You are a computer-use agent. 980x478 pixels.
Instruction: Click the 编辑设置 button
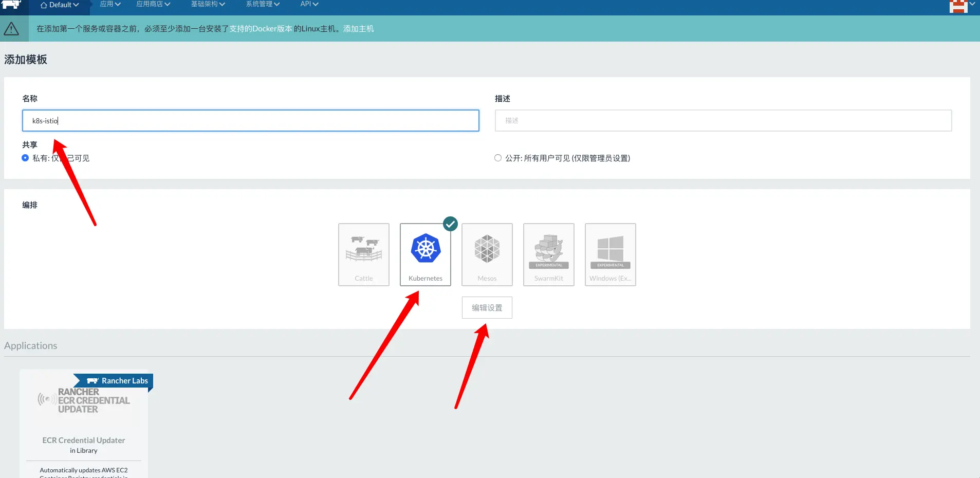[487, 308]
